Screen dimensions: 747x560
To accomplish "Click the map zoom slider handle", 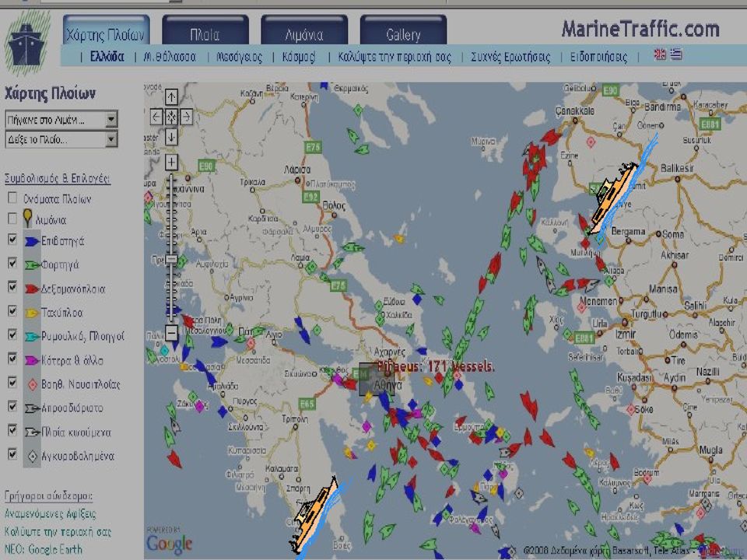I will click(171, 260).
